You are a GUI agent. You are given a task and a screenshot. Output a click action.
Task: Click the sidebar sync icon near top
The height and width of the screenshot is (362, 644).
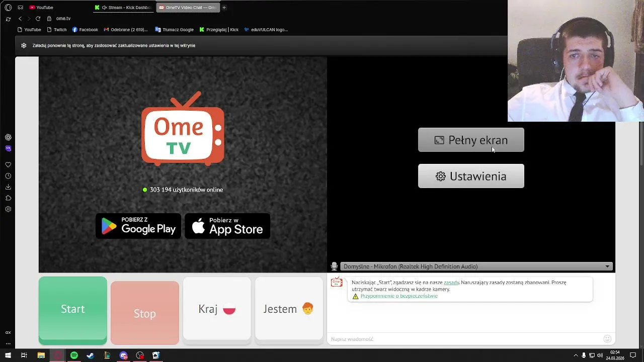click(x=8, y=19)
